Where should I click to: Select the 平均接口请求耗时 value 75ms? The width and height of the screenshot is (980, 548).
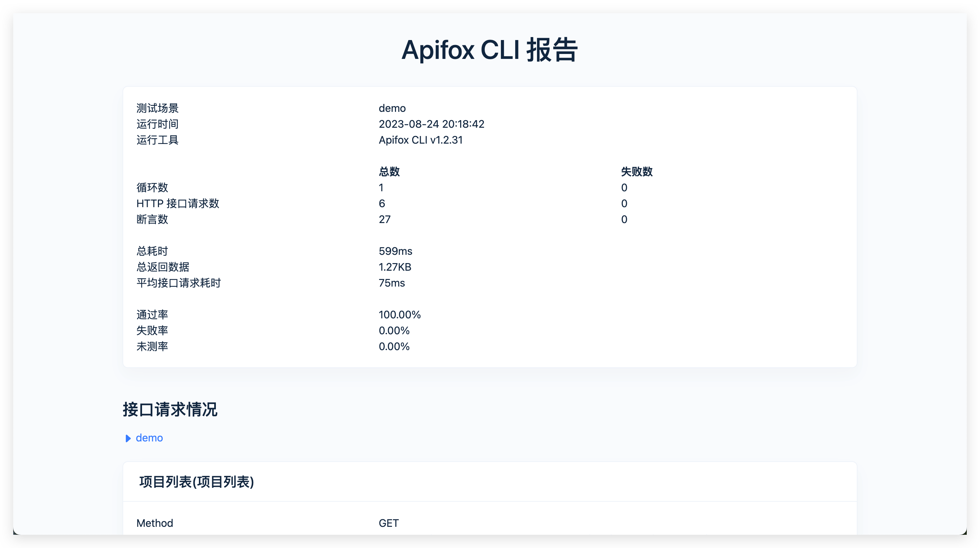pos(392,283)
